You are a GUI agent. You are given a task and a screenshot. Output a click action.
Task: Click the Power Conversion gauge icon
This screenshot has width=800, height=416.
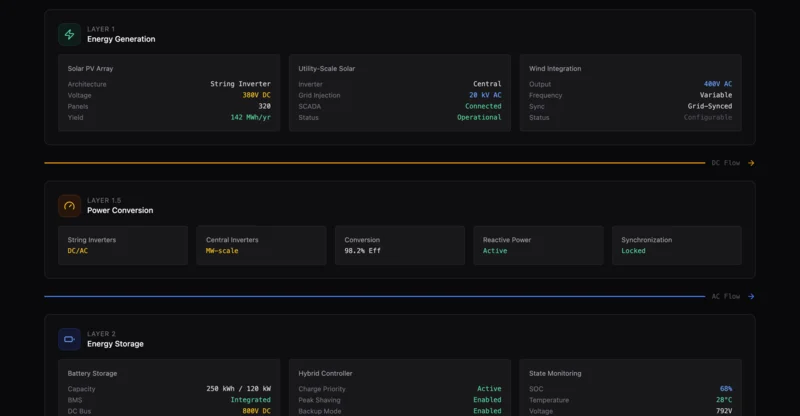(x=69, y=205)
